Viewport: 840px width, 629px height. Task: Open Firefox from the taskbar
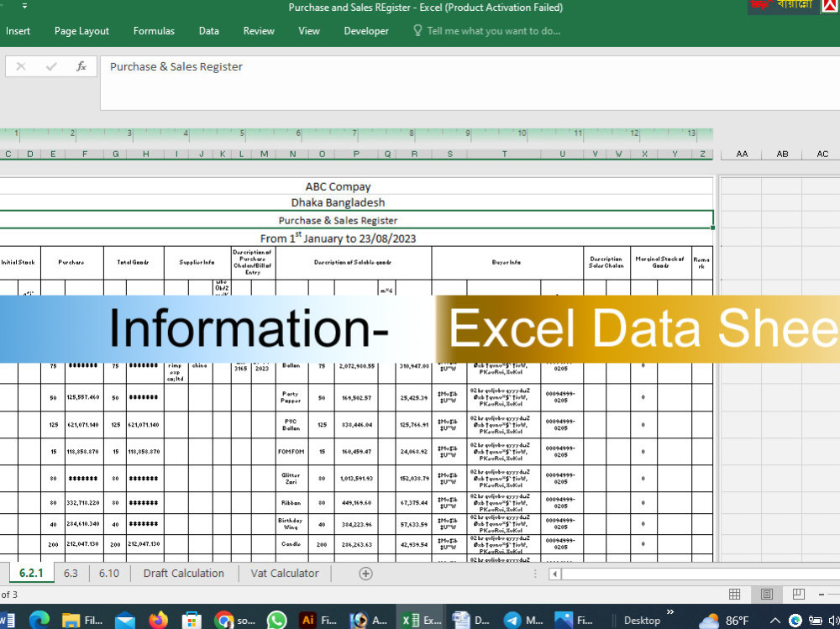pyautogui.click(x=158, y=621)
